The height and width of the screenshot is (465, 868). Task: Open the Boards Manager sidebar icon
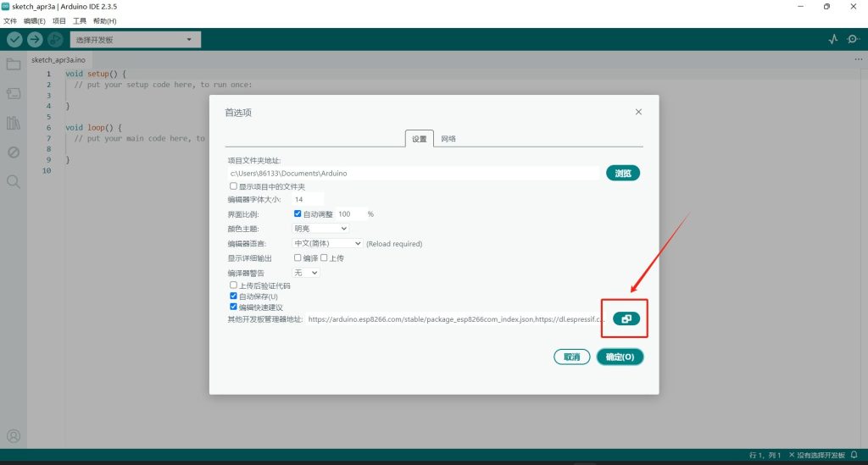coord(14,93)
